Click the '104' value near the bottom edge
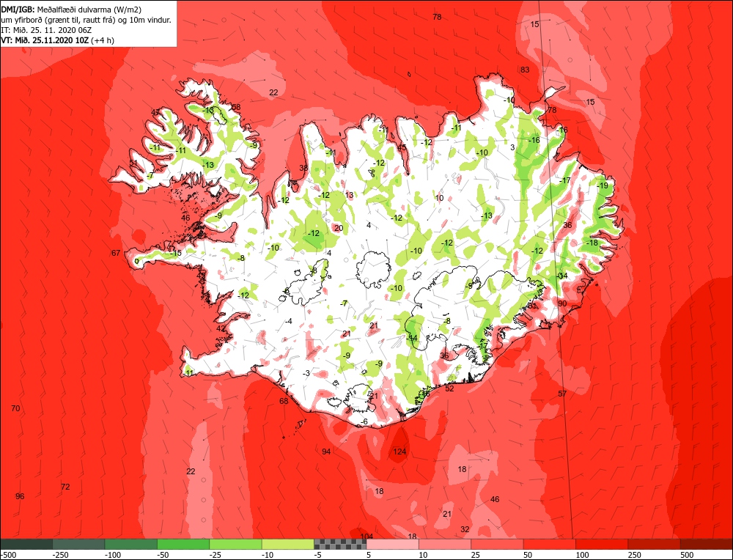Screen dimensions: 733x560 367,536
